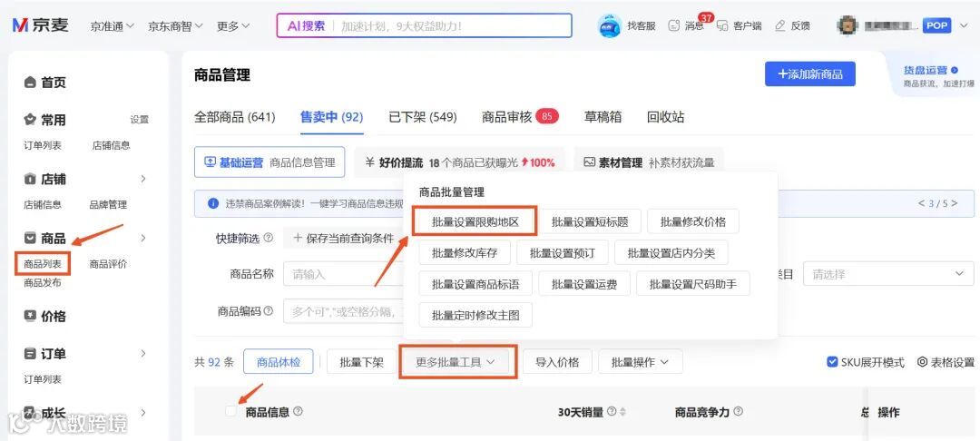Image resolution: width=980 pixels, height=441 pixels.
Task: Switch to 回收站 tab
Action: 665,117
